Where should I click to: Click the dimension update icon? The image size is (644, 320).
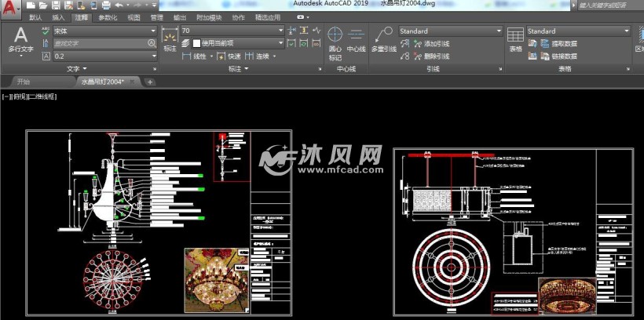[x=303, y=43]
